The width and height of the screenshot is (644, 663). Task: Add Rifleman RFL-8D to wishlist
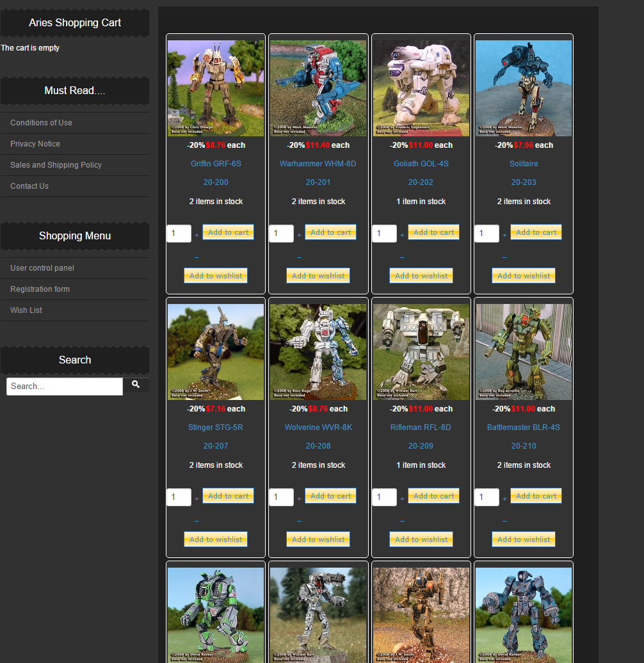point(421,539)
